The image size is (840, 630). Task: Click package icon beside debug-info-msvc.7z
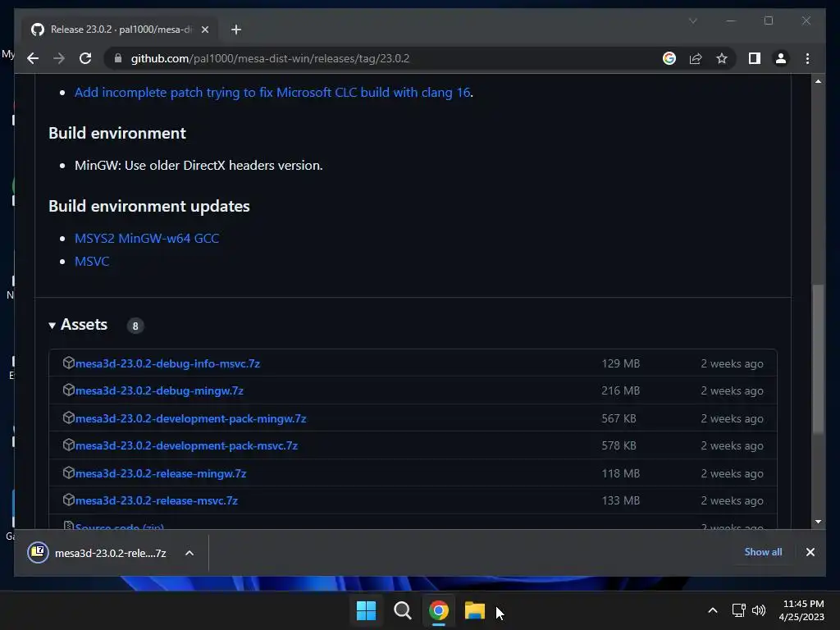click(x=69, y=363)
